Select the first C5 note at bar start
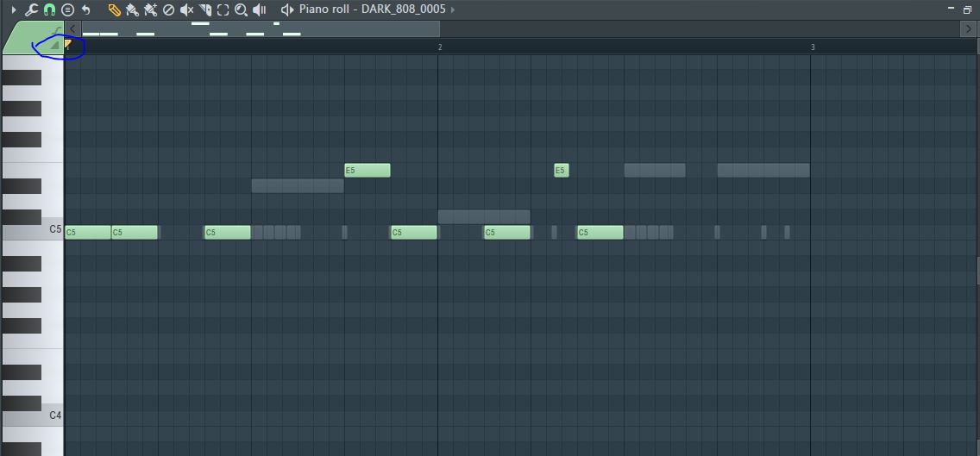 point(87,233)
